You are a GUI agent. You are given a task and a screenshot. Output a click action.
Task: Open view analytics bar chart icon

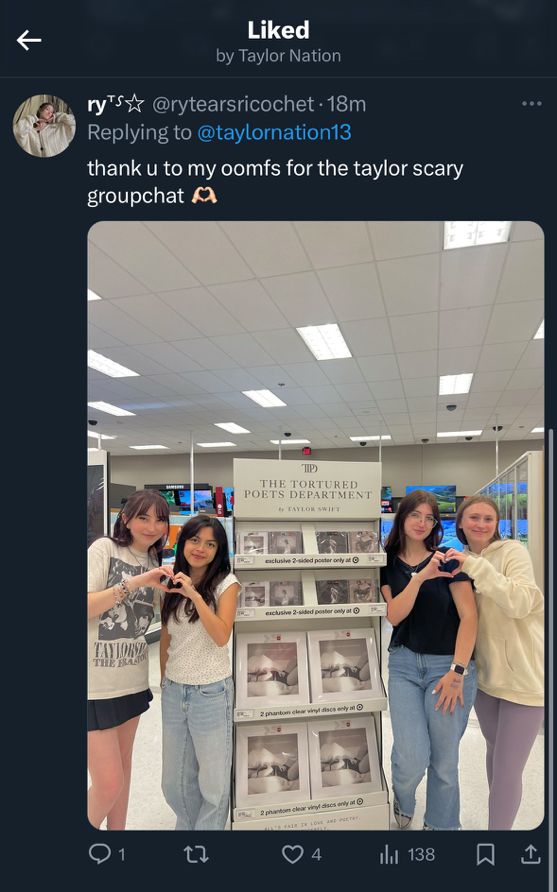click(x=389, y=854)
